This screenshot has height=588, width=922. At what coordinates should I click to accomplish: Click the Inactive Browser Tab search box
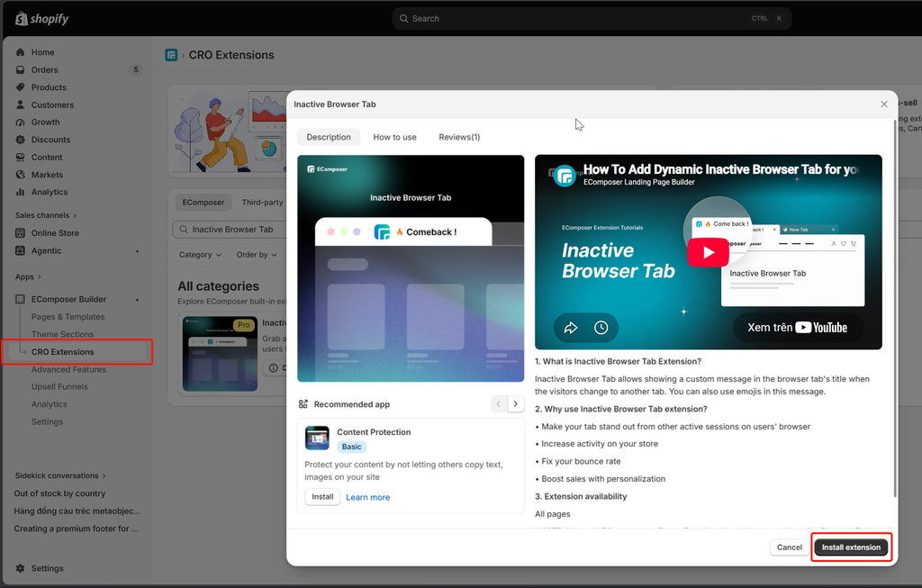click(x=230, y=230)
